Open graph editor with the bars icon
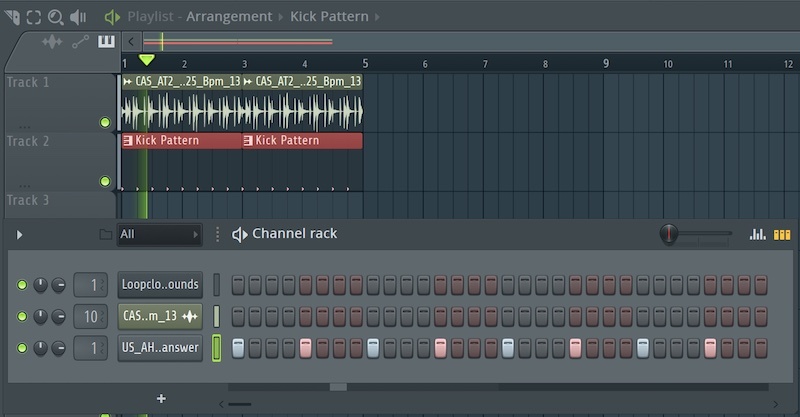Screen dimensions: 800x417 tap(758, 234)
